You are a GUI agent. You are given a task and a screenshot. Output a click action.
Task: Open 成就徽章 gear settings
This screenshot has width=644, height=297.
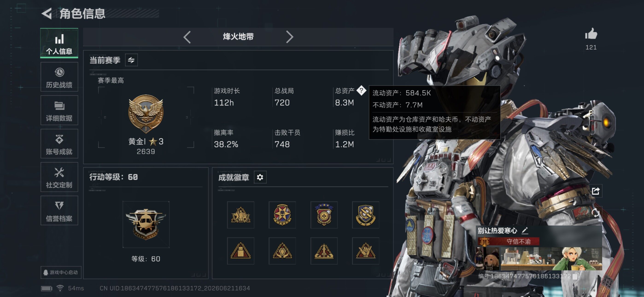pos(260,177)
